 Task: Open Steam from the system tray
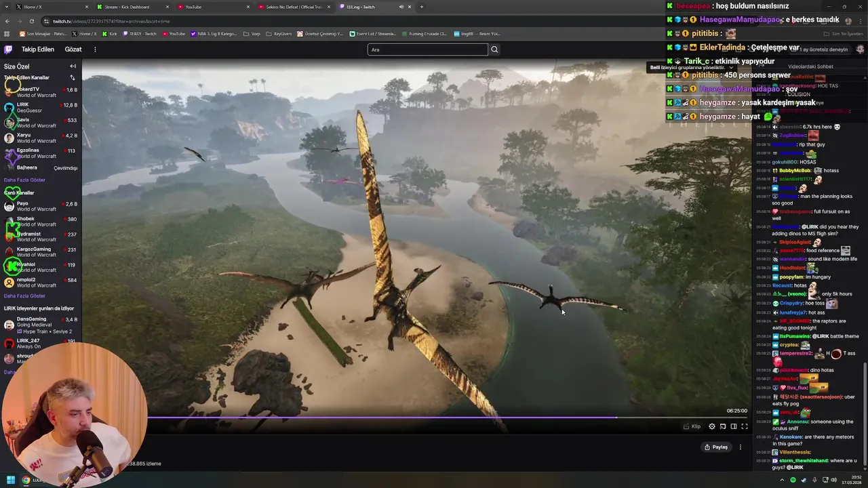(803, 480)
